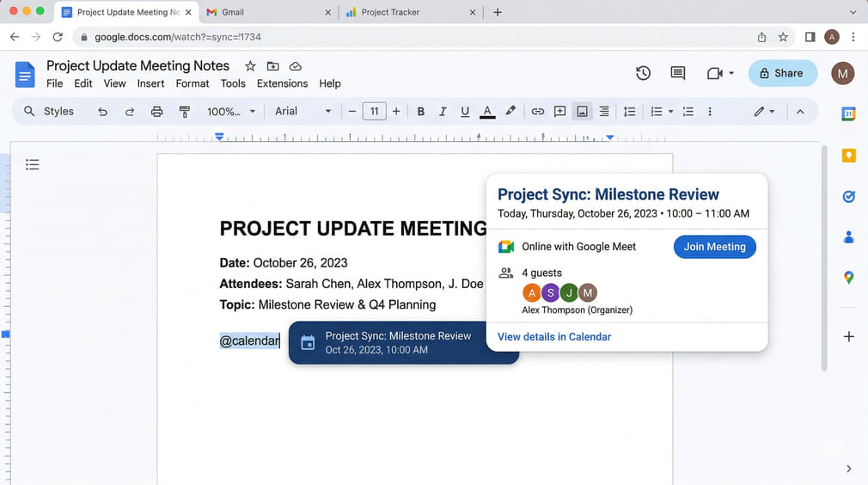
Task: Switch to the Project Tracker tab
Action: pos(410,12)
